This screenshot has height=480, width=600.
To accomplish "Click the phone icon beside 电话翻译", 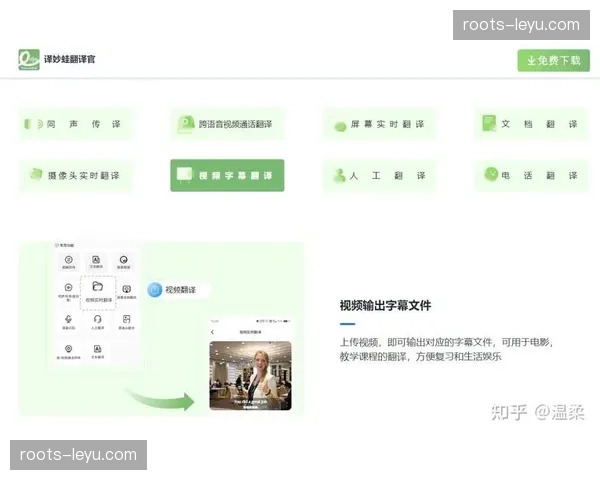I will (x=491, y=174).
